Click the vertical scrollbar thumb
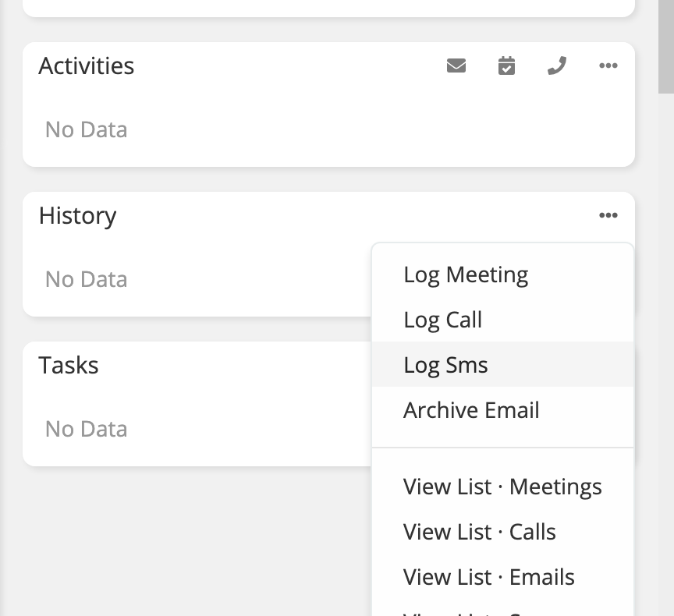This screenshot has width=674, height=616. 666,47
